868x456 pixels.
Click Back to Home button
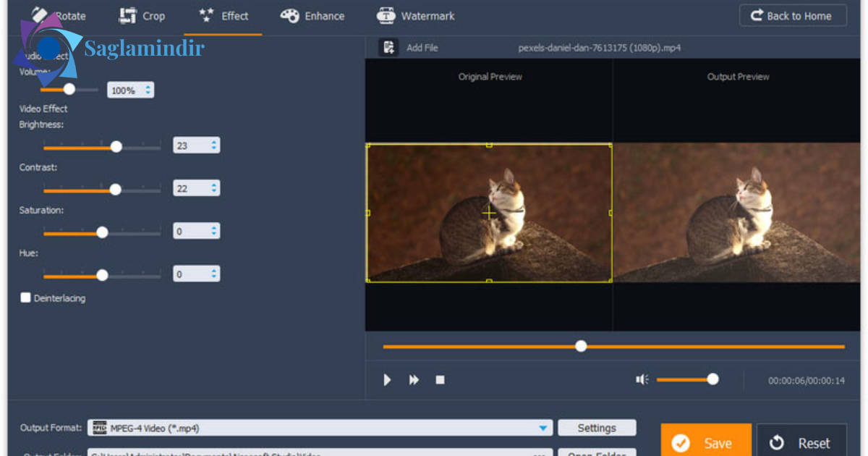pos(793,16)
